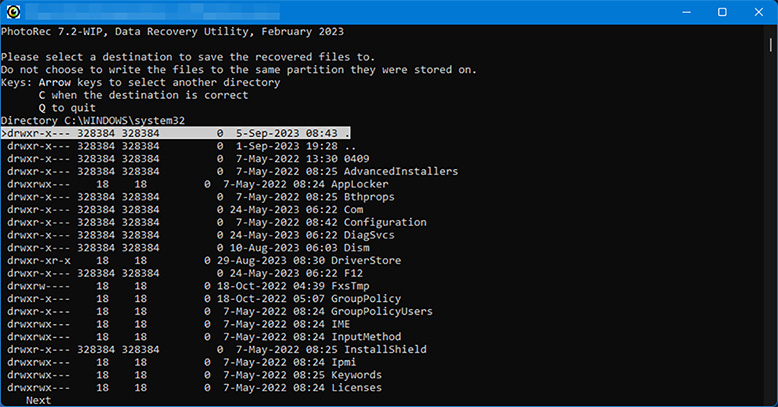Click the PhotoRec 7.2-WIP header line

point(172,31)
